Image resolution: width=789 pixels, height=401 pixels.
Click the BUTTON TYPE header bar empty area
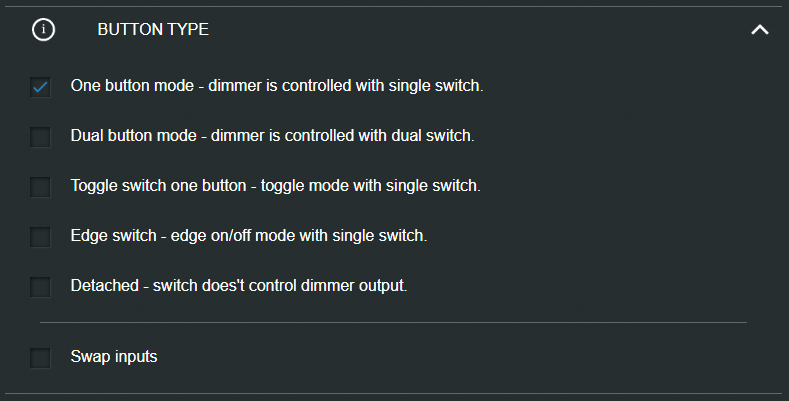pos(480,30)
